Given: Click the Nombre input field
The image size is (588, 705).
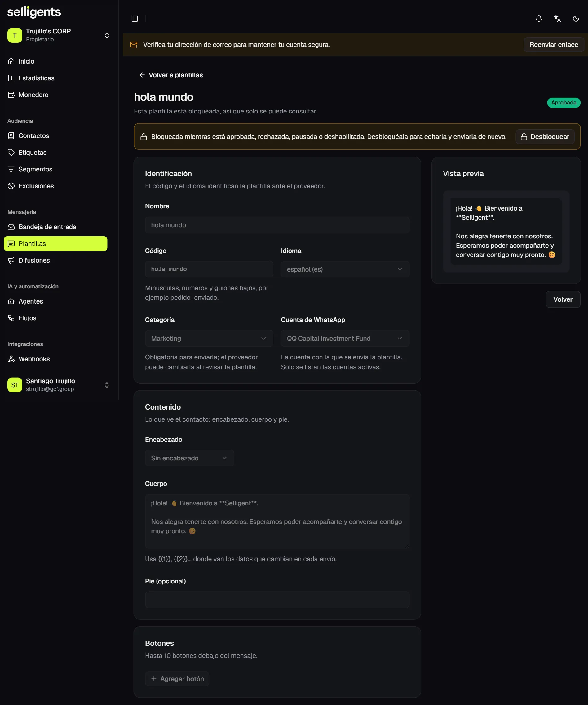Looking at the screenshot, I should point(277,225).
